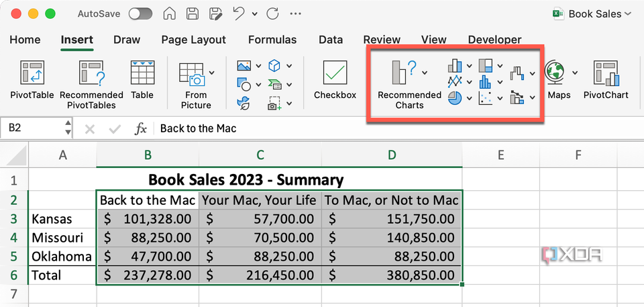The height and width of the screenshot is (307, 644).
Task: Click the Pictures insert icon
Action: pos(244,65)
